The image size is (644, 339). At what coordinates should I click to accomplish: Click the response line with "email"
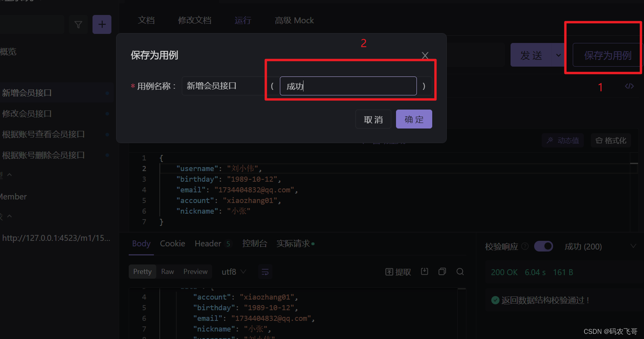(x=254, y=319)
